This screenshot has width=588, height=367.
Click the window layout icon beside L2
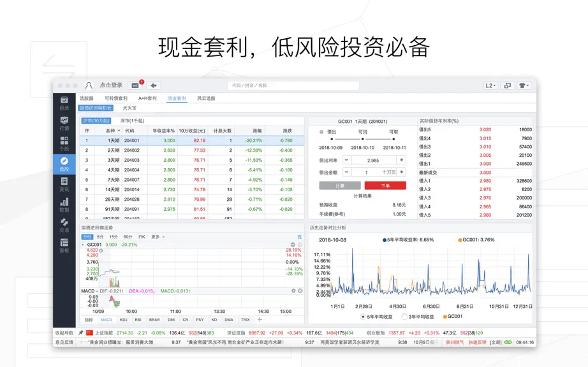(508, 85)
